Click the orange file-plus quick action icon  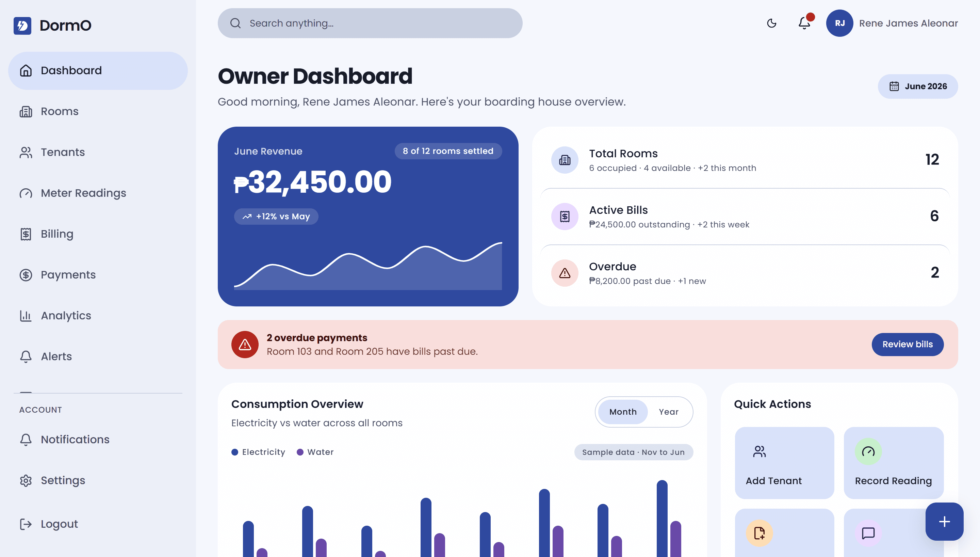point(759,533)
